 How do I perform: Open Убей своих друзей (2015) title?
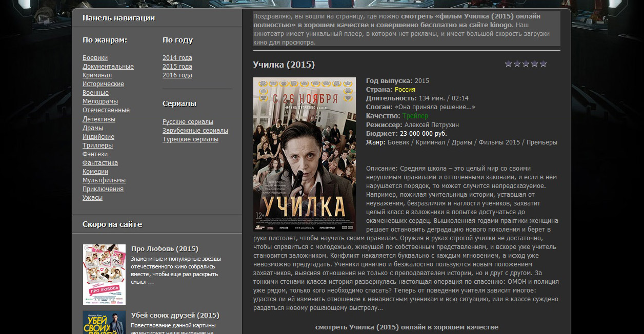tap(175, 316)
